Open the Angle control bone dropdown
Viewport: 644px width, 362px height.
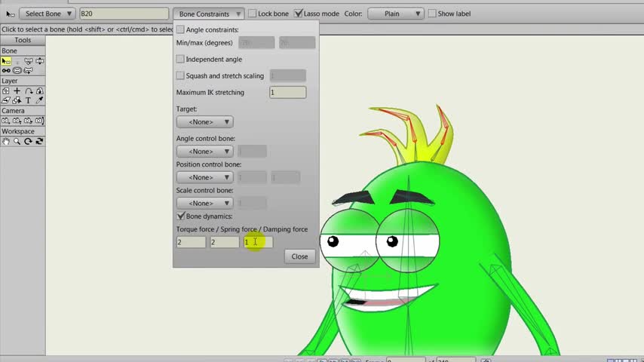click(x=205, y=152)
